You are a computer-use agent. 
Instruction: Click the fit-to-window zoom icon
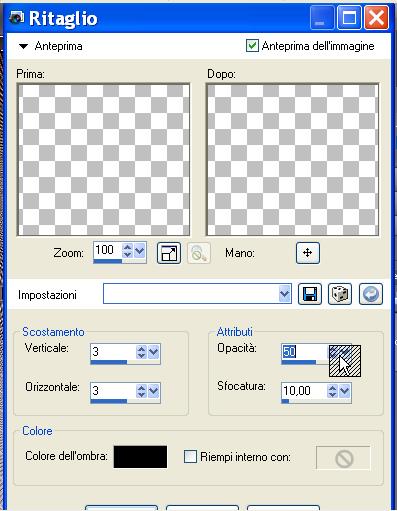click(169, 253)
